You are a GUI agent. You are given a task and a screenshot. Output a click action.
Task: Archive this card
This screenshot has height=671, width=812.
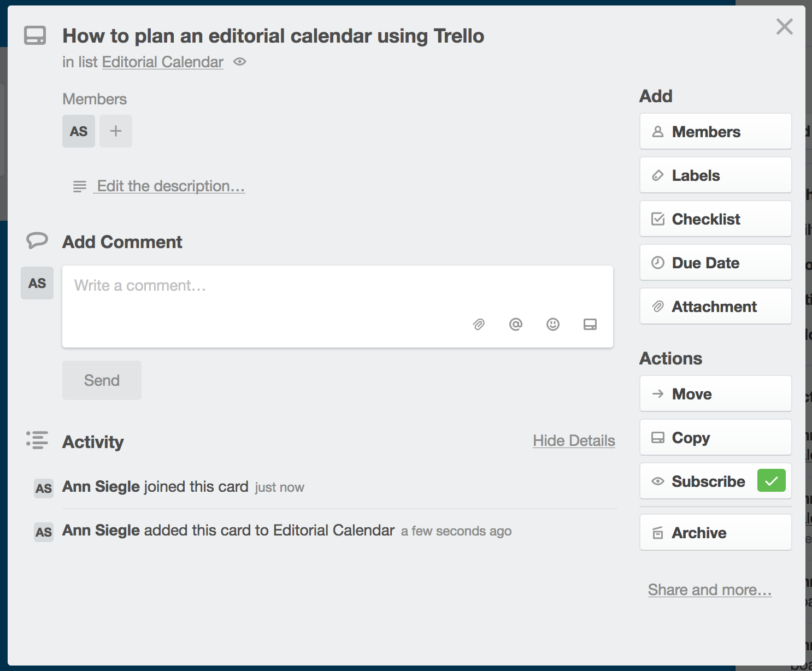click(715, 533)
